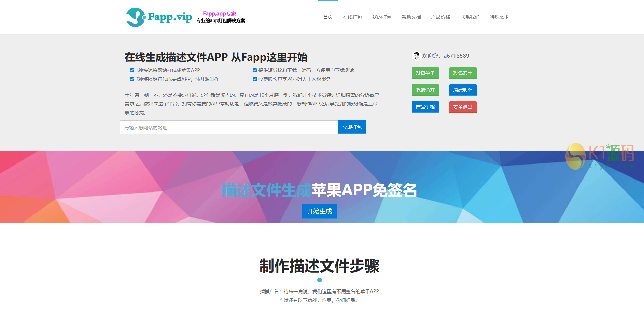Open 联系我们 navigation link

pos(470,17)
